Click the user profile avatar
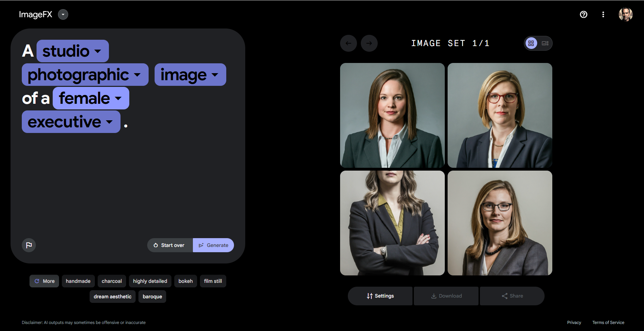The height and width of the screenshot is (331, 644). click(625, 14)
